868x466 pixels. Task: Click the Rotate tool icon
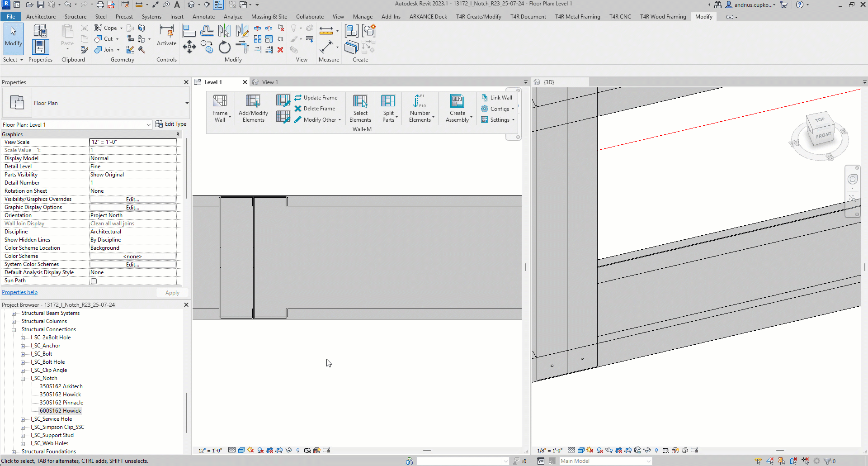(x=225, y=47)
